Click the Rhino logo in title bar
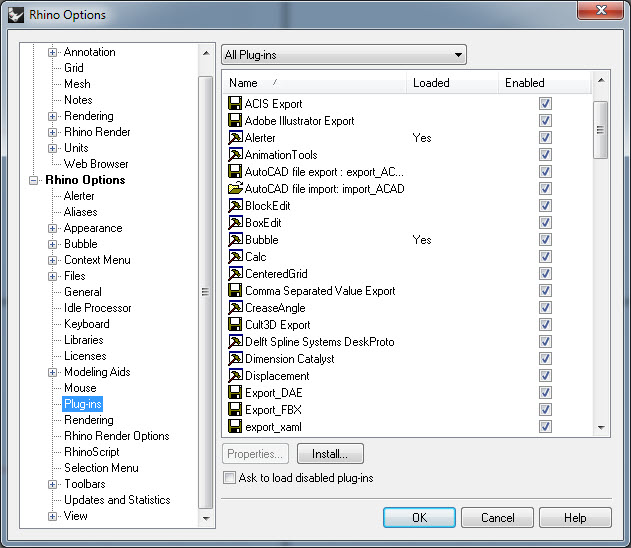The width and height of the screenshot is (631, 548). [16, 15]
